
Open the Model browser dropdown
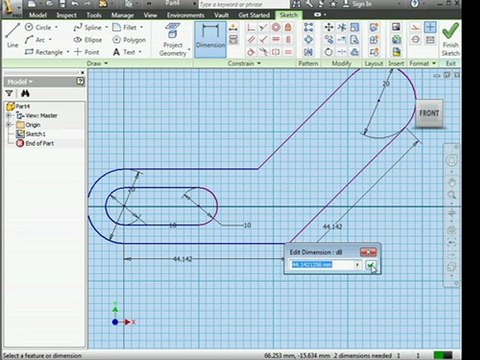20,82
